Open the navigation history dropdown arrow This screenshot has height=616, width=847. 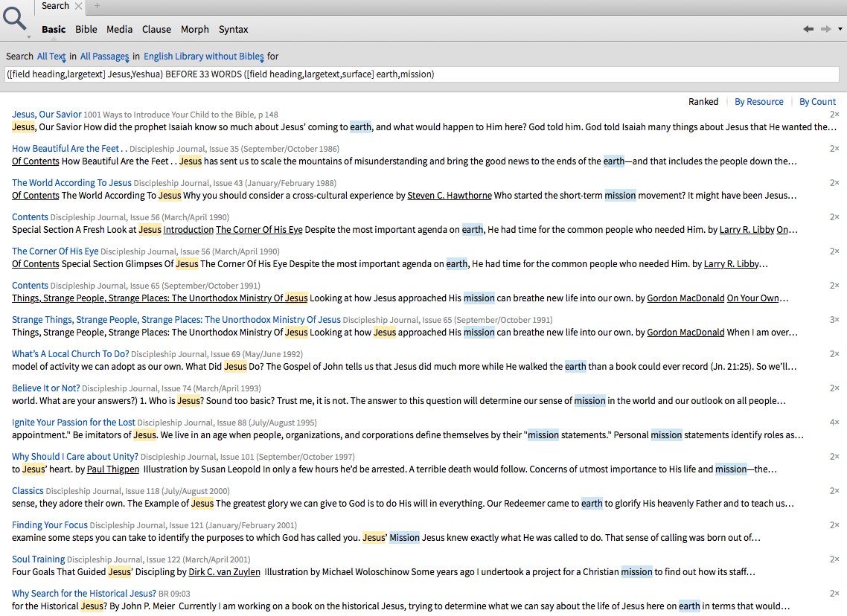(840, 29)
